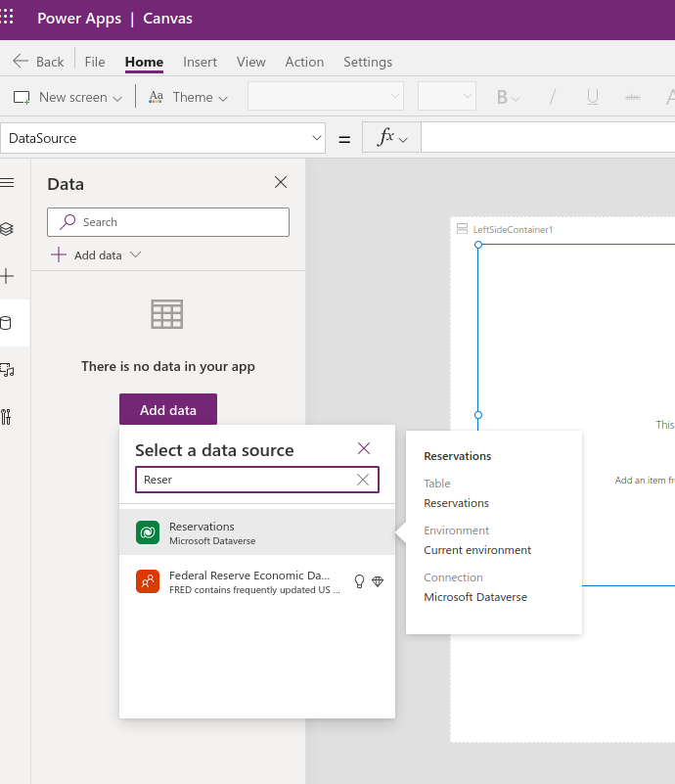Screen dimensions: 675x784
Task: Switch to the Home tab
Action: 144,62
